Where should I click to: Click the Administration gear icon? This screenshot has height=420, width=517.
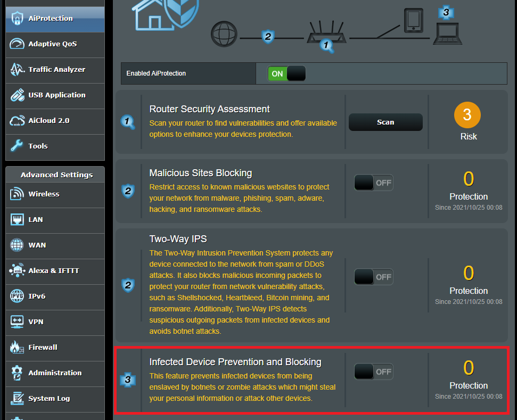pos(17,373)
